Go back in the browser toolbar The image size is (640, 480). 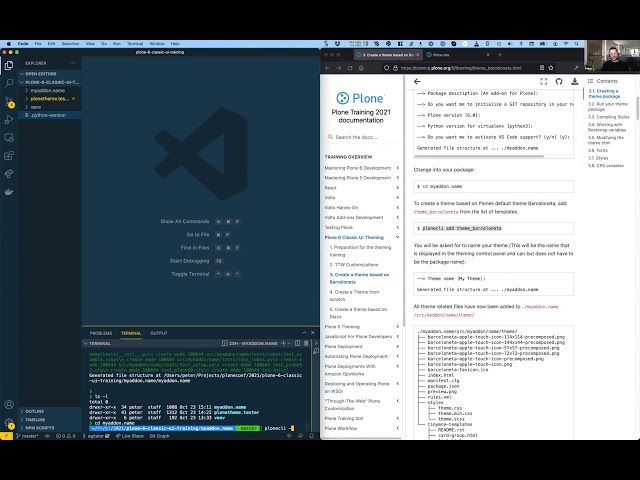327,68
